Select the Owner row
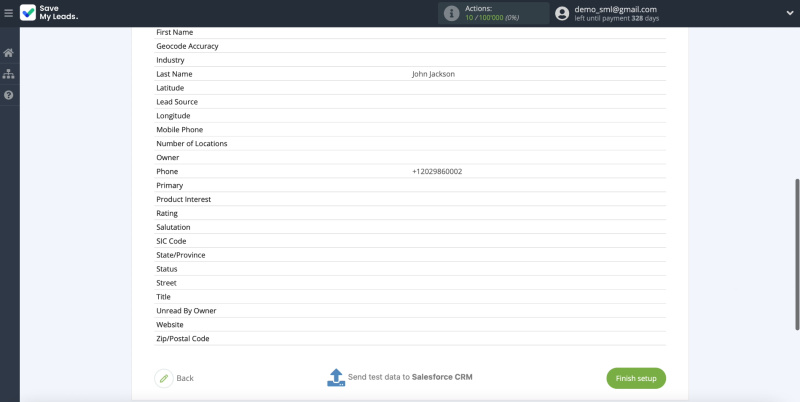The image size is (800, 402). click(x=410, y=158)
